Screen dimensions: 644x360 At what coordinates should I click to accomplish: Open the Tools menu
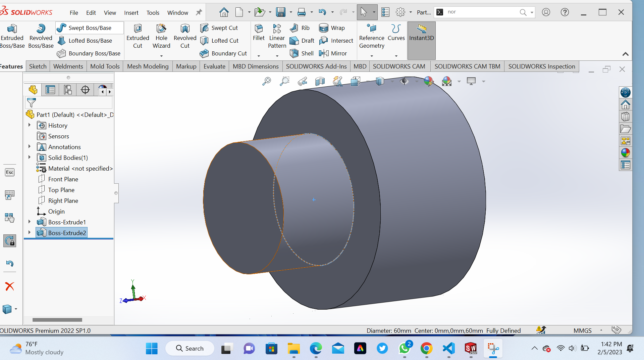[153, 13]
